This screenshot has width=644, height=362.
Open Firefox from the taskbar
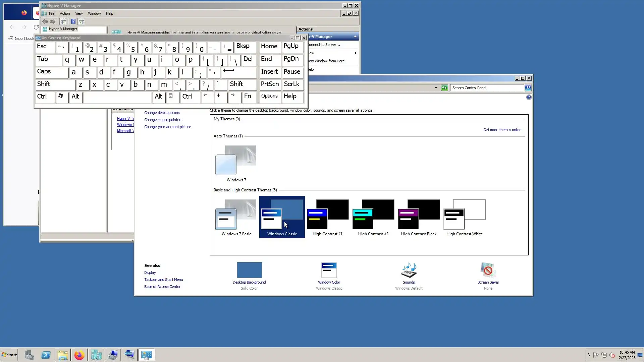point(79,355)
